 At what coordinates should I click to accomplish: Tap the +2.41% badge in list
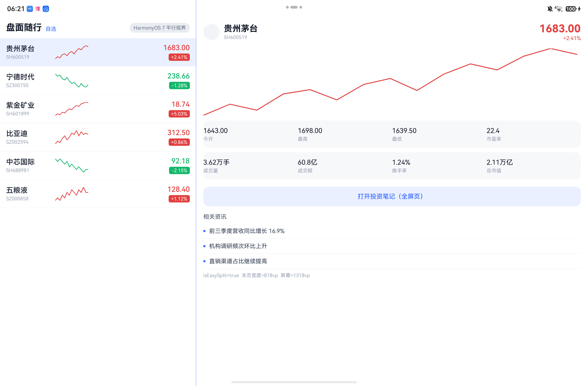click(179, 57)
